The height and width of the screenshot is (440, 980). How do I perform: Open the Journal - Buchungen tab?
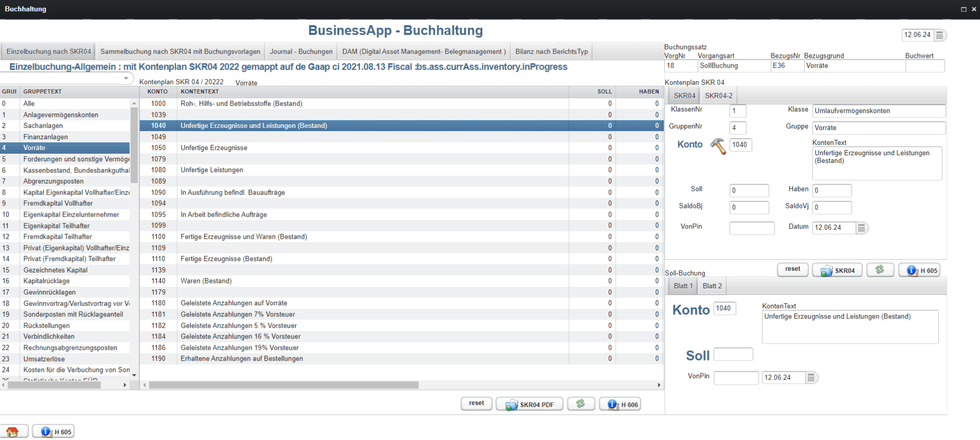click(x=301, y=52)
